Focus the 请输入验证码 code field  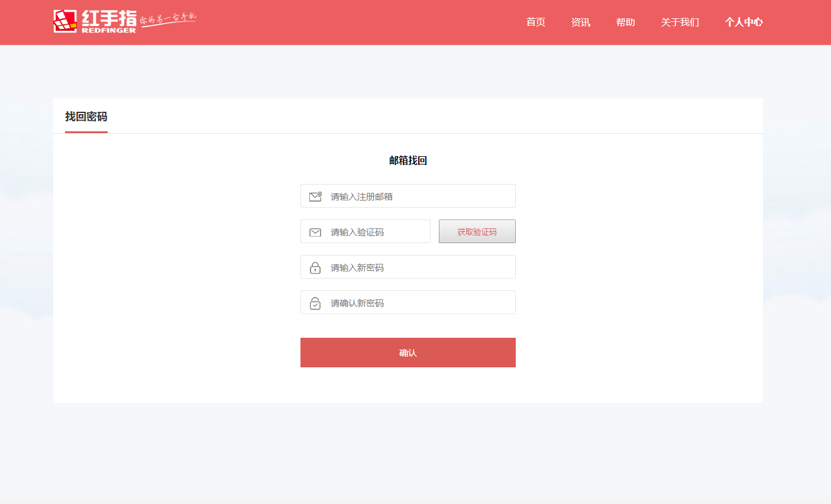(377, 232)
